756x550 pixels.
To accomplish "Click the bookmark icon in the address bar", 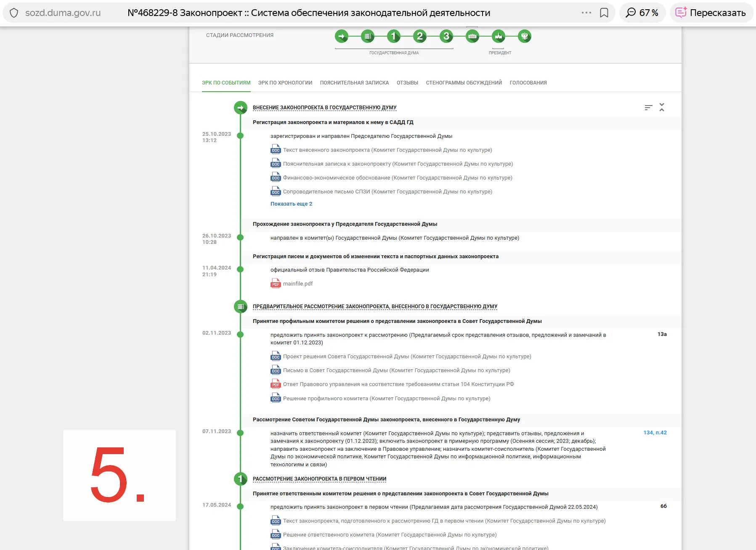I will click(604, 13).
